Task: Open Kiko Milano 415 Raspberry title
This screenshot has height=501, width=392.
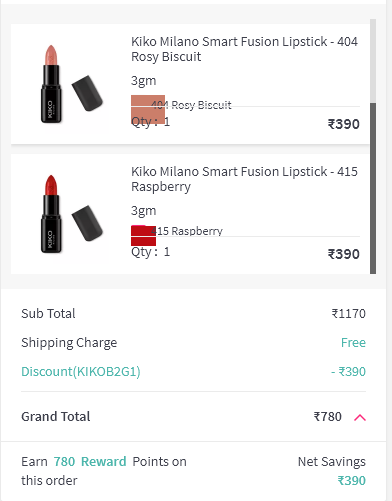Action: coord(244,179)
